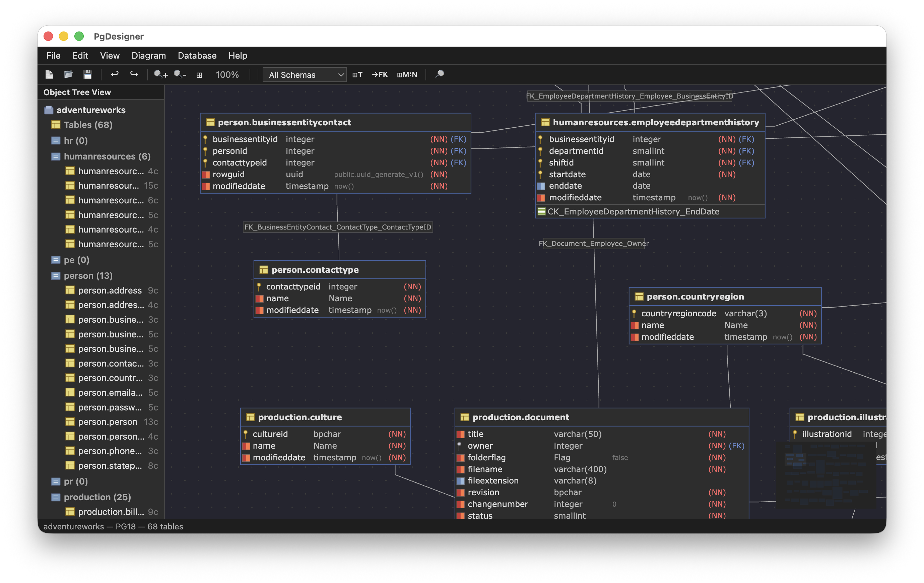Undo the last action

(115, 74)
